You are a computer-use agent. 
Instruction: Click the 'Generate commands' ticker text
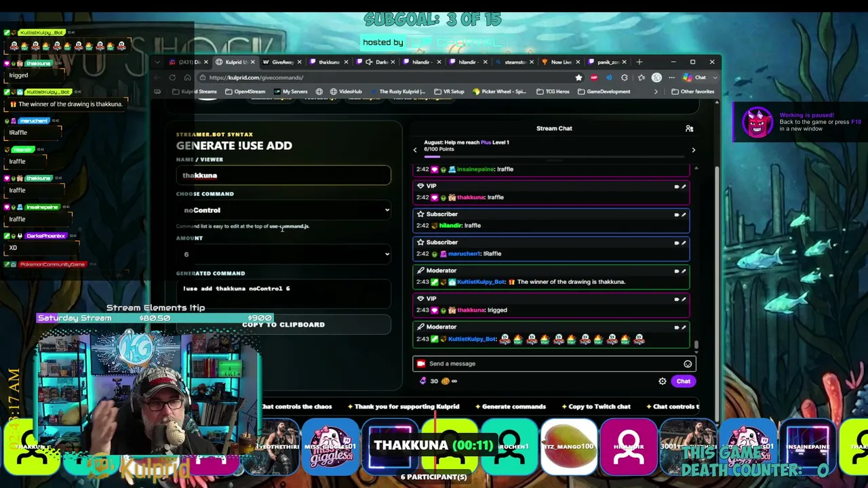pyautogui.click(x=513, y=407)
